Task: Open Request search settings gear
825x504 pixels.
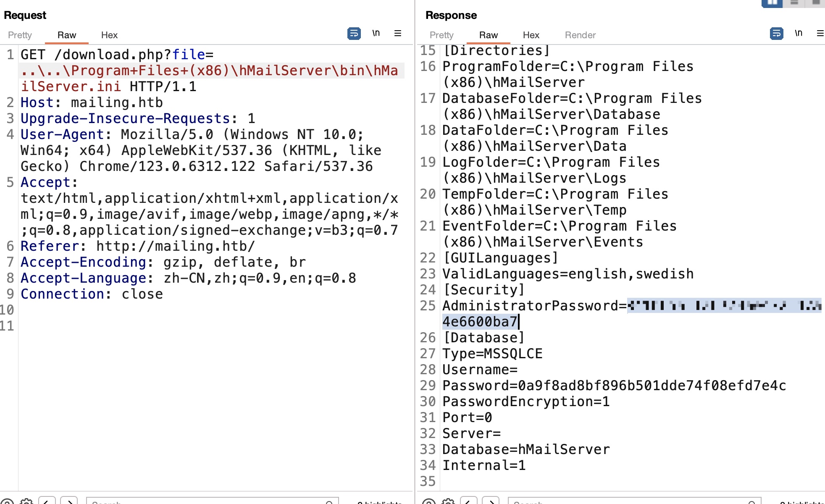Action: coord(26,501)
